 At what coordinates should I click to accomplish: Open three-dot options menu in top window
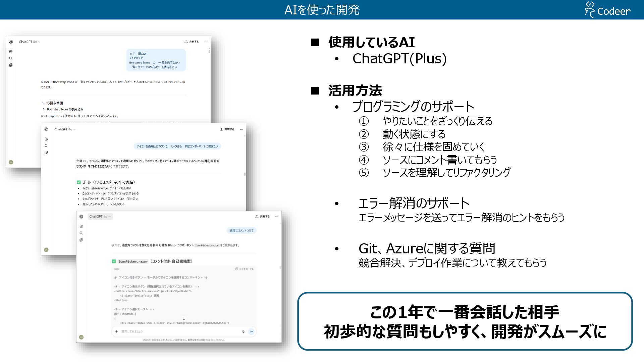[206, 42]
